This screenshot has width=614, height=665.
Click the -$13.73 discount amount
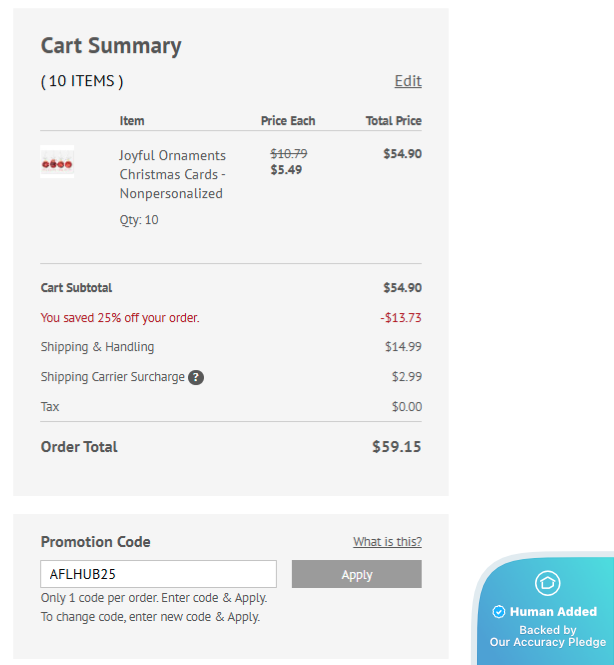401,318
